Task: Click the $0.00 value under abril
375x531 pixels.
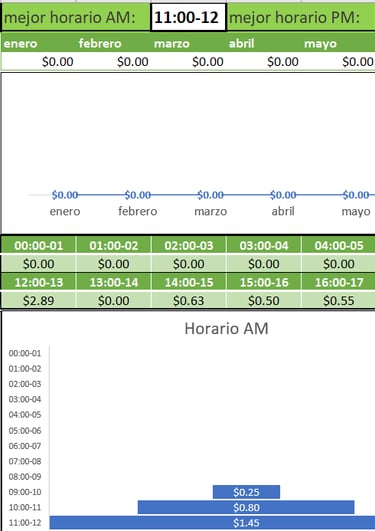Action: (x=283, y=62)
